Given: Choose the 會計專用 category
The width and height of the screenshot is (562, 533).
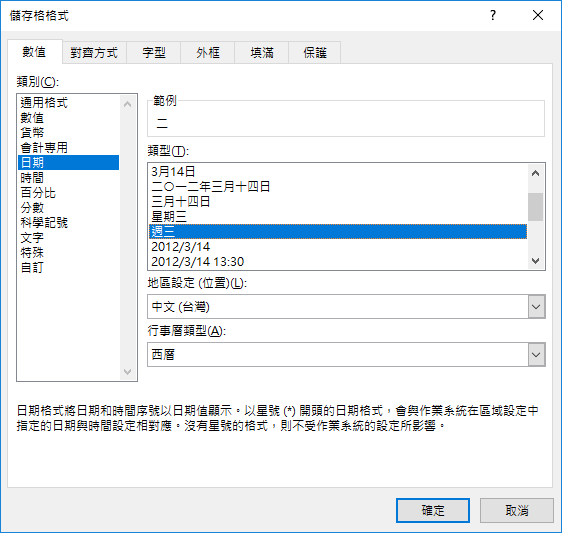Looking at the screenshot, I should pyautogui.click(x=68, y=147).
